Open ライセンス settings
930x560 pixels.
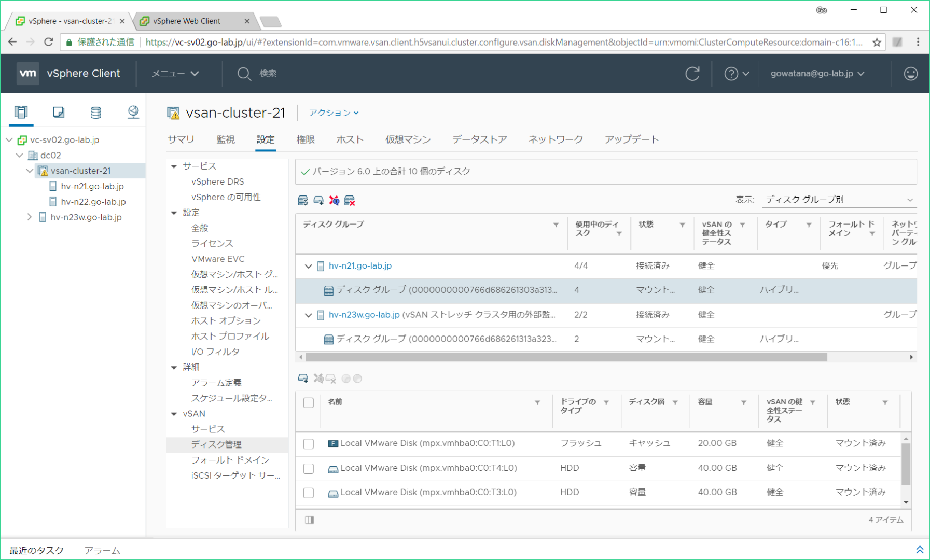tap(212, 243)
